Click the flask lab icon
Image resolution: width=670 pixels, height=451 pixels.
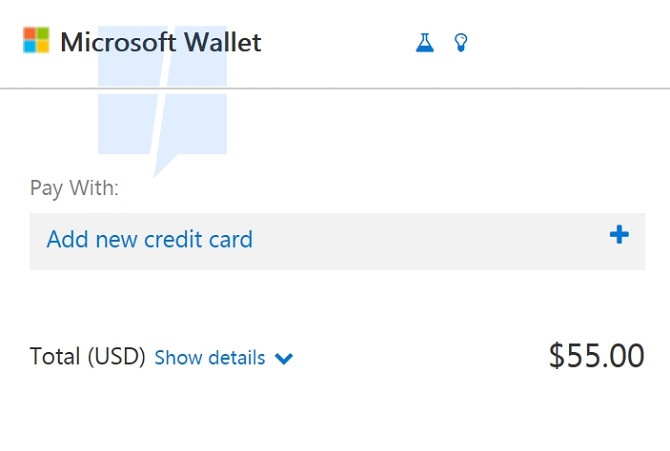click(425, 42)
